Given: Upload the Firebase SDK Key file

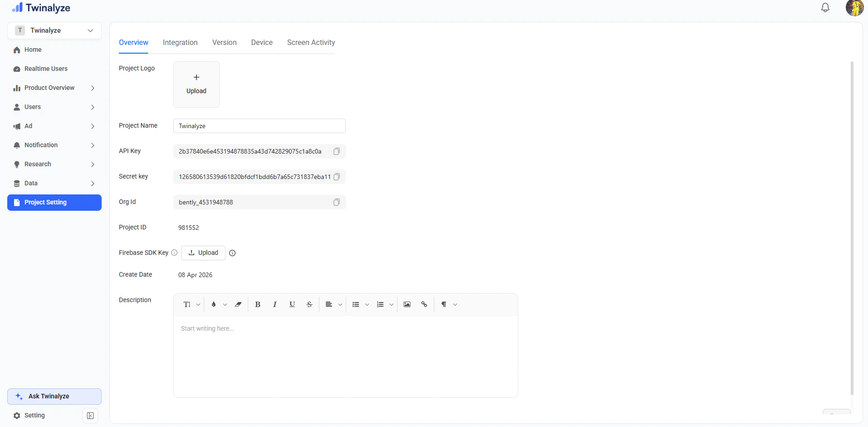Looking at the screenshot, I should (x=203, y=253).
